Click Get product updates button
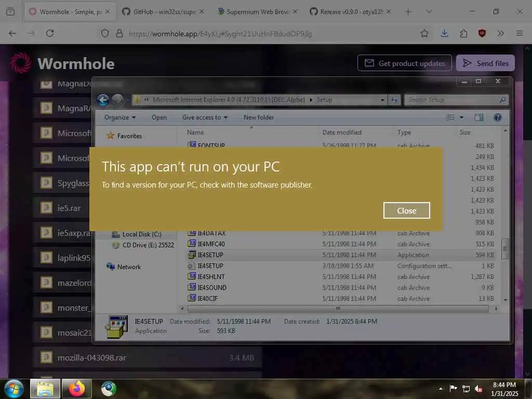Screen dimensions: 532x399 pyautogui.click(x=404, y=63)
